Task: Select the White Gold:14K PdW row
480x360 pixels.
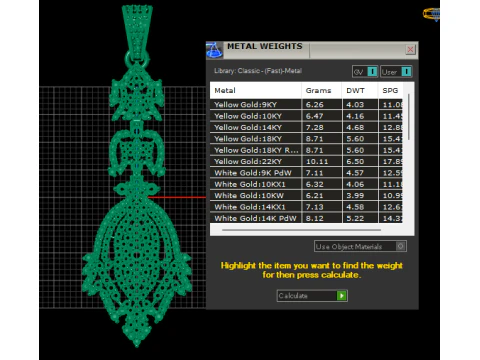Action: point(306,218)
